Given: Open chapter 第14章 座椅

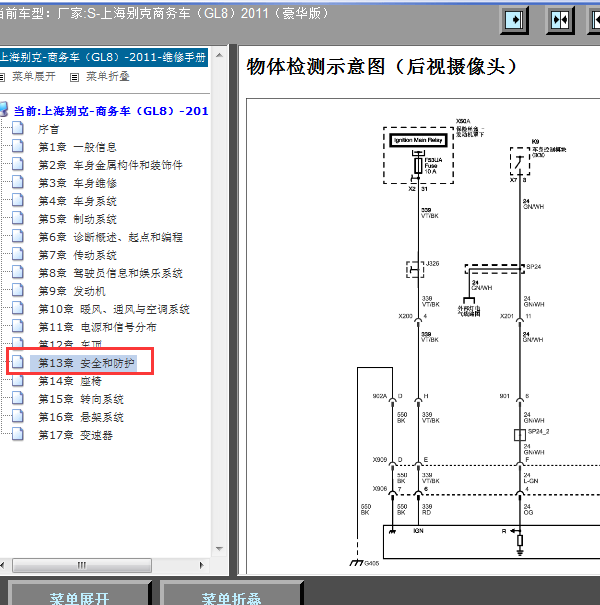Looking at the screenshot, I should (x=70, y=381).
